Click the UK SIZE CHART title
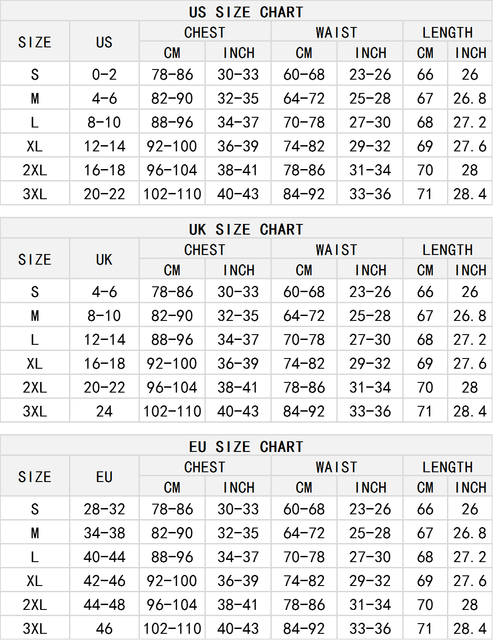This screenshot has height=640, width=493. pyautogui.click(x=246, y=229)
